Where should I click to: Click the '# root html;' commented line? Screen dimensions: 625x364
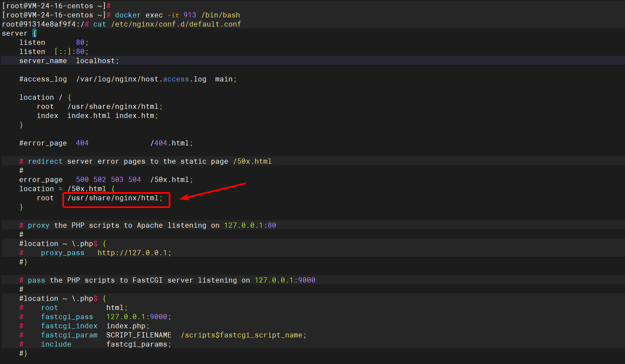tap(74, 308)
